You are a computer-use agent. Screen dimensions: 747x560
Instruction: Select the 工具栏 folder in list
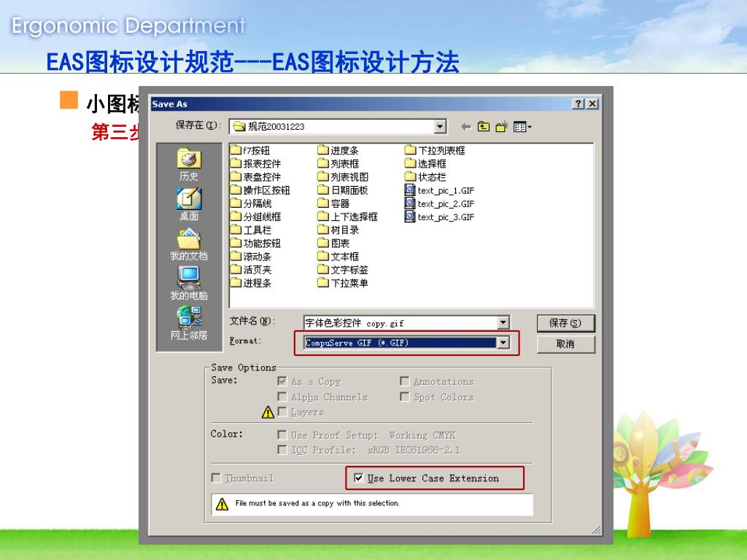click(251, 230)
